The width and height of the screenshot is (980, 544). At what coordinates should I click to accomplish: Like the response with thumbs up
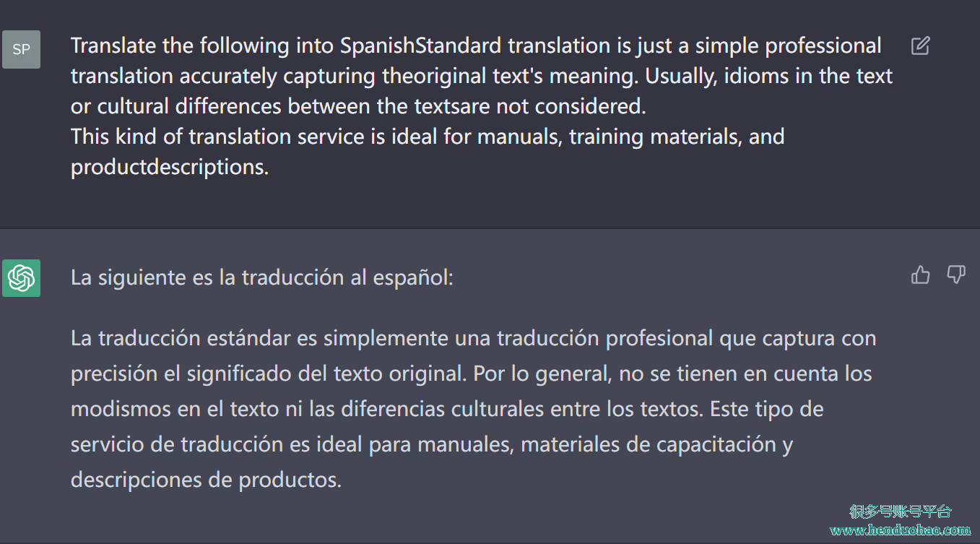[921, 275]
